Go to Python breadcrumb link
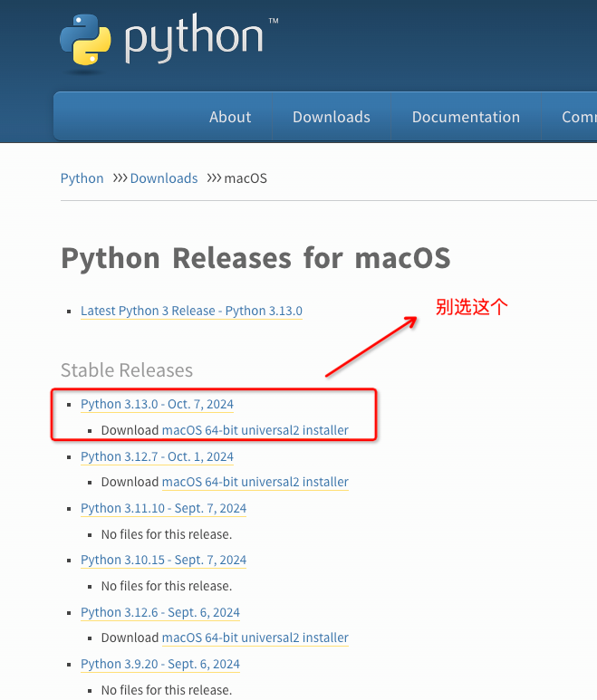Image resolution: width=597 pixels, height=700 pixels. click(x=82, y=178)
